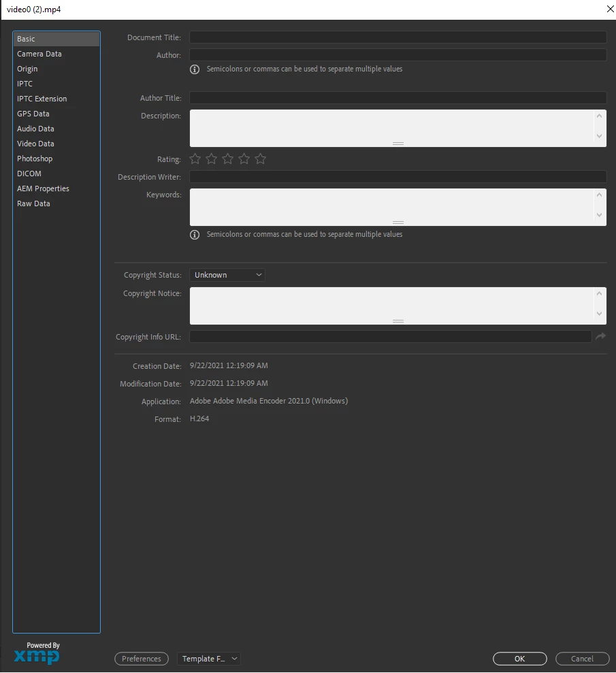Click the XMP logo

[37, 657]
